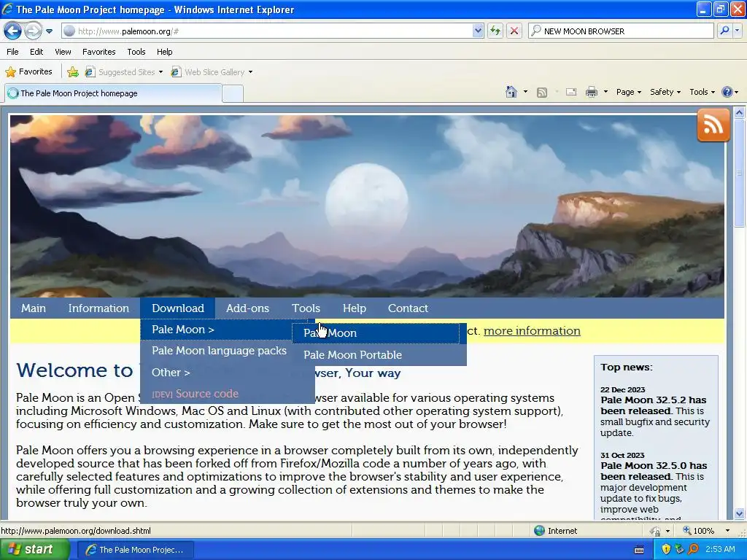Click the more information link
The image size is (747, 560).
532,331
